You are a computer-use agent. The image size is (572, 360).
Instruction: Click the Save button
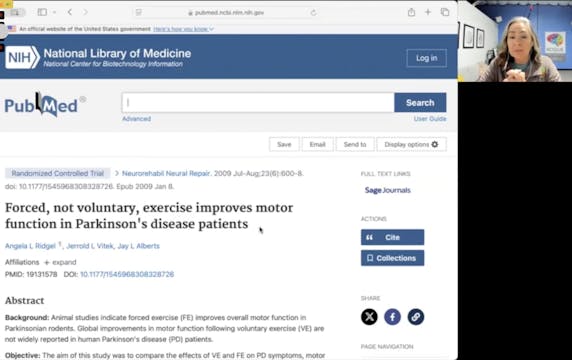pyautogui.click(x=284, y=144)
